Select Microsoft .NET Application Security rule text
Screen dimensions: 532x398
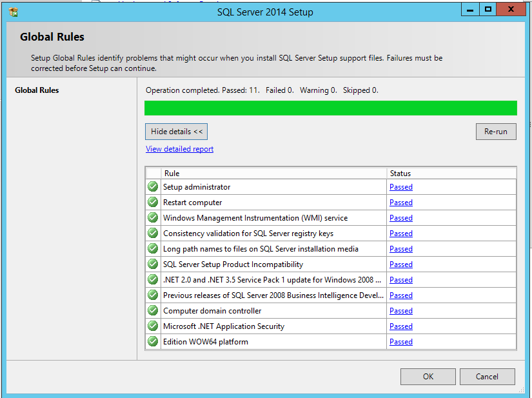224,326
